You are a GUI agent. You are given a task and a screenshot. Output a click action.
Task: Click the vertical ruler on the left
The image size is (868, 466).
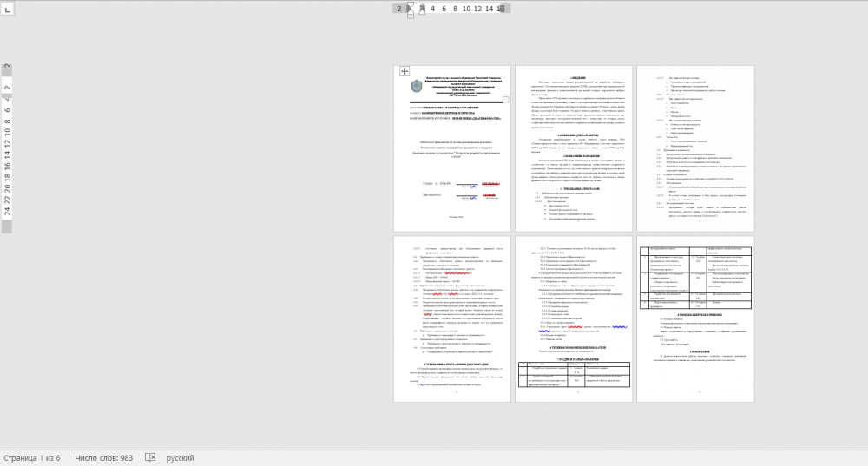pos(7,148)
